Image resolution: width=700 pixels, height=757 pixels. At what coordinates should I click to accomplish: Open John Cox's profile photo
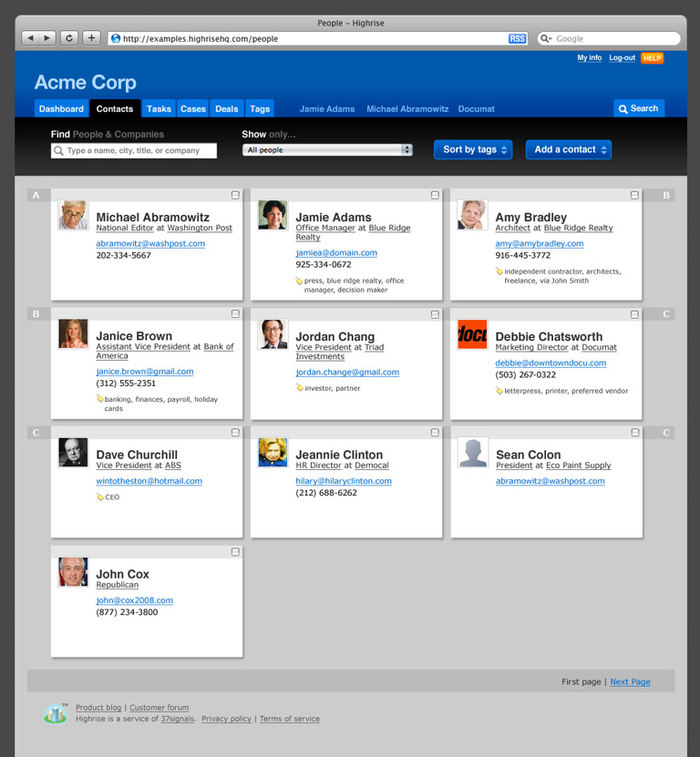tap(73, 571)
